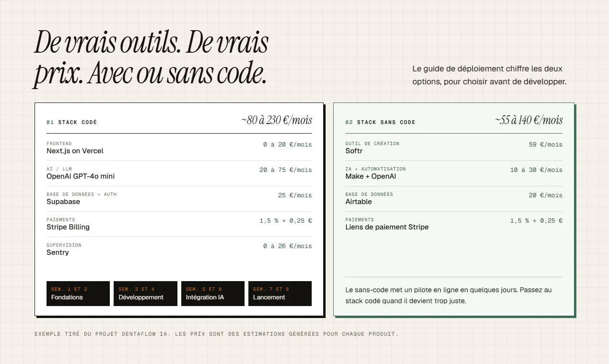Click the "59 €/mois" Softr price
The width and height of the screenshot is (609, 364).
pyautogui.click(x=546, y=144)
